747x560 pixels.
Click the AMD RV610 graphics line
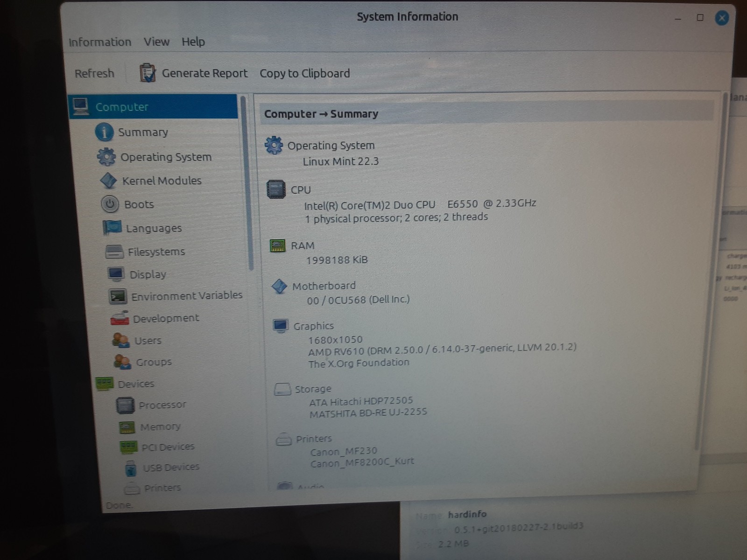[x=442, y=350]
